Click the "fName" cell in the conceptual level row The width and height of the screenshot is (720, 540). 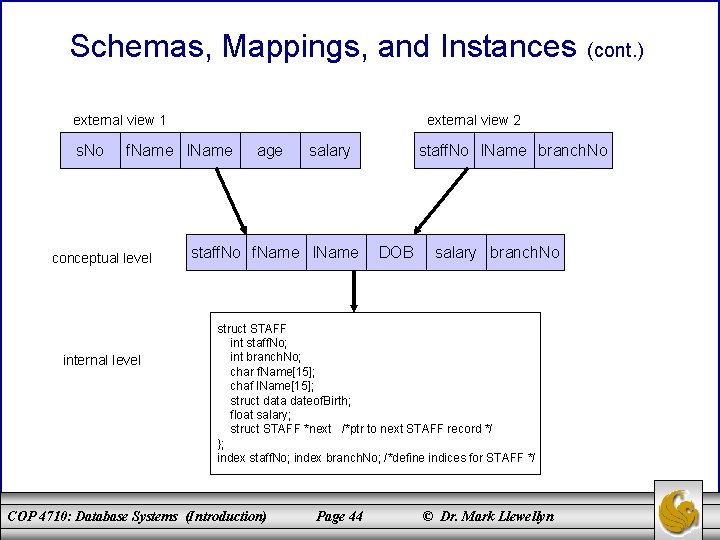pos(276,253)
